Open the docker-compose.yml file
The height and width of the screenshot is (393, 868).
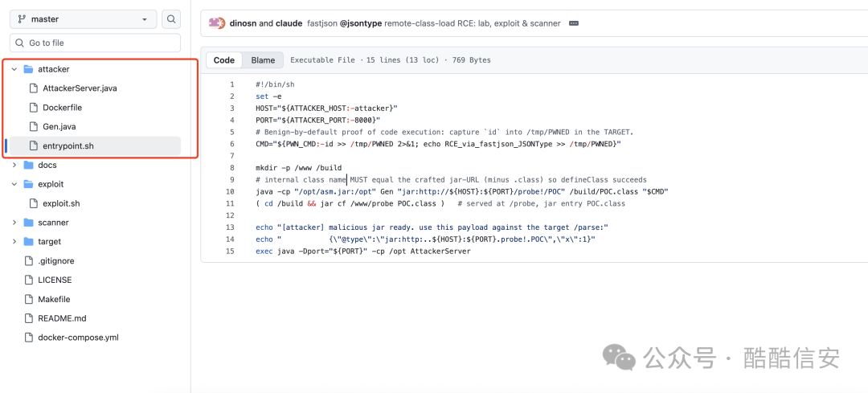[78, 337]
